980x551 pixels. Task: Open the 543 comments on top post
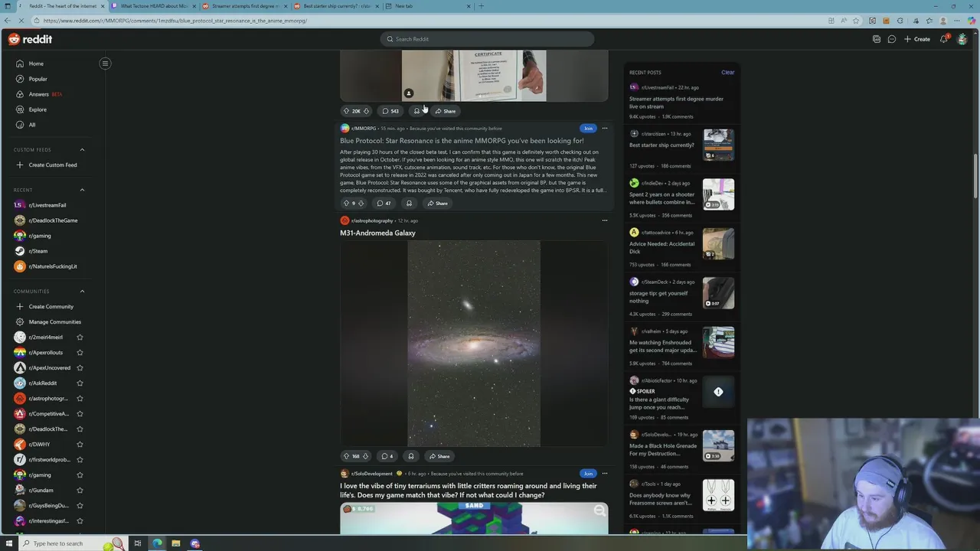(390, 111)
